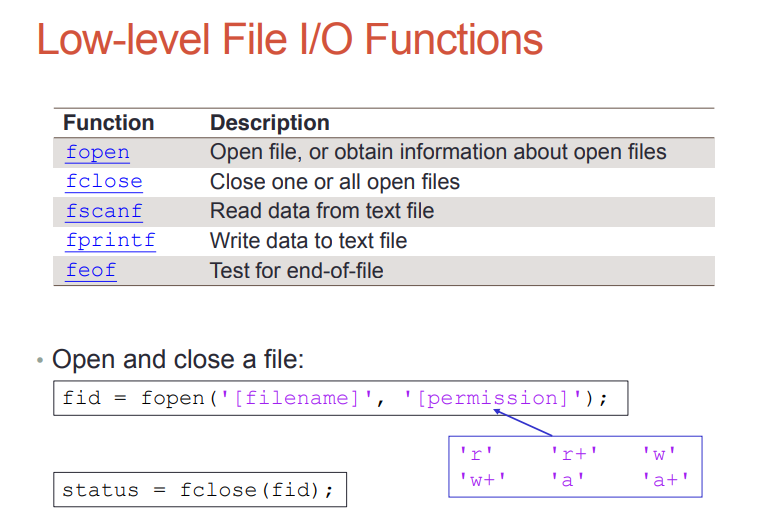
Task: Follow the fclose hyperlink
Action: [x=104, y=182]
